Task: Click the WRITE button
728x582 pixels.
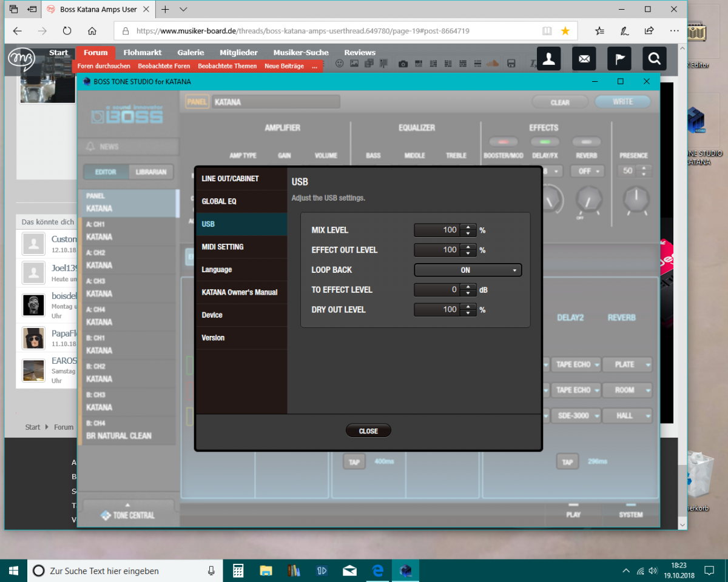Action: coord(622,102)
